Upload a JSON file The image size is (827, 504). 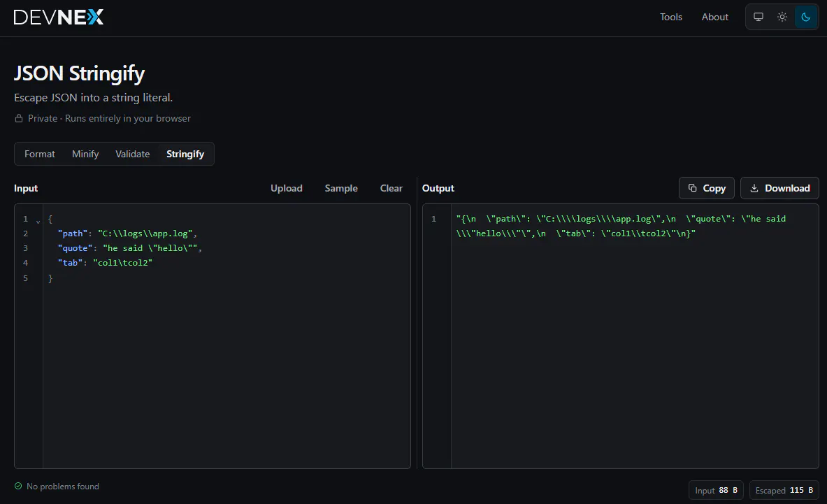[x=287, y=188]
